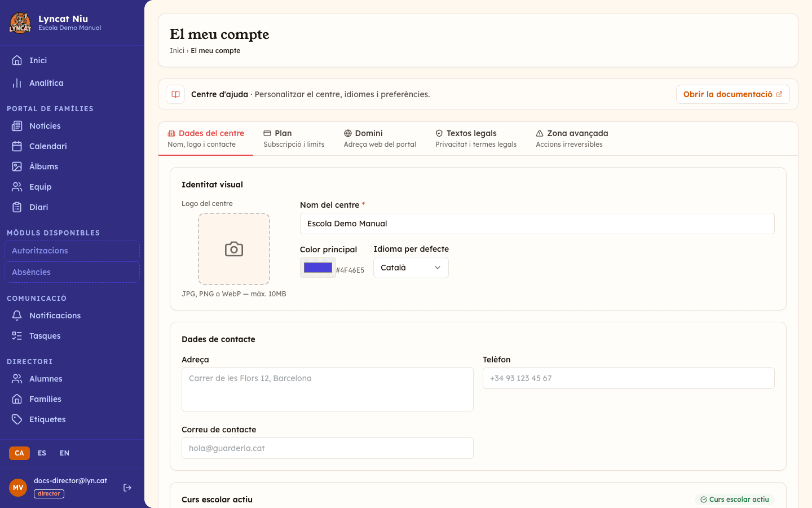Open Autoritzacions module in sidebar
The width and height of the screenshot is (812, 508).
(x=72, y=251)
